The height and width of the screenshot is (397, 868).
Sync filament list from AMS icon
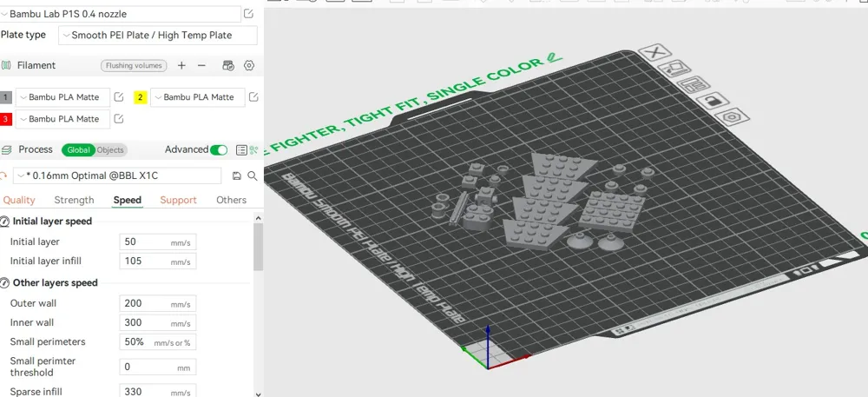228,65
